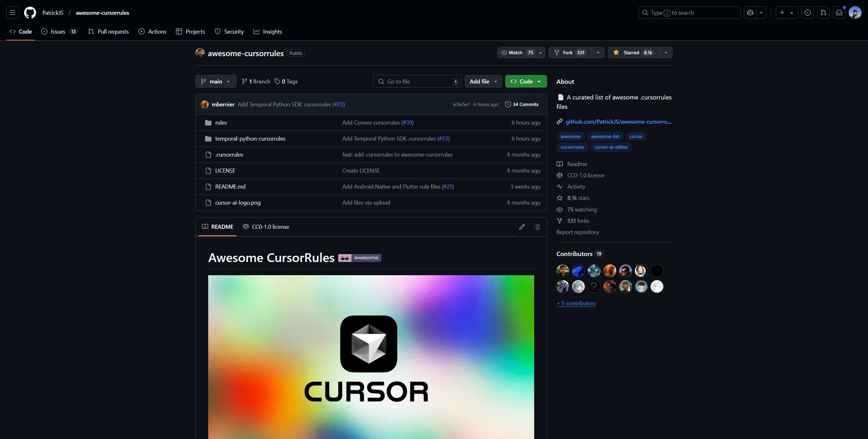Select the CC0-1.0 license tab
This screenshot has height=439, width=868.
click(266, 227)
